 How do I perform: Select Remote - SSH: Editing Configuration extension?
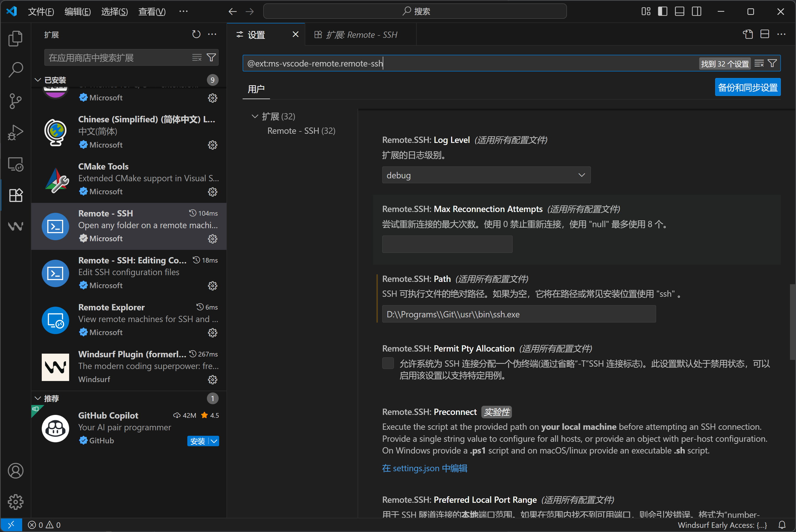pyautogui.click(x=129, y=273)
